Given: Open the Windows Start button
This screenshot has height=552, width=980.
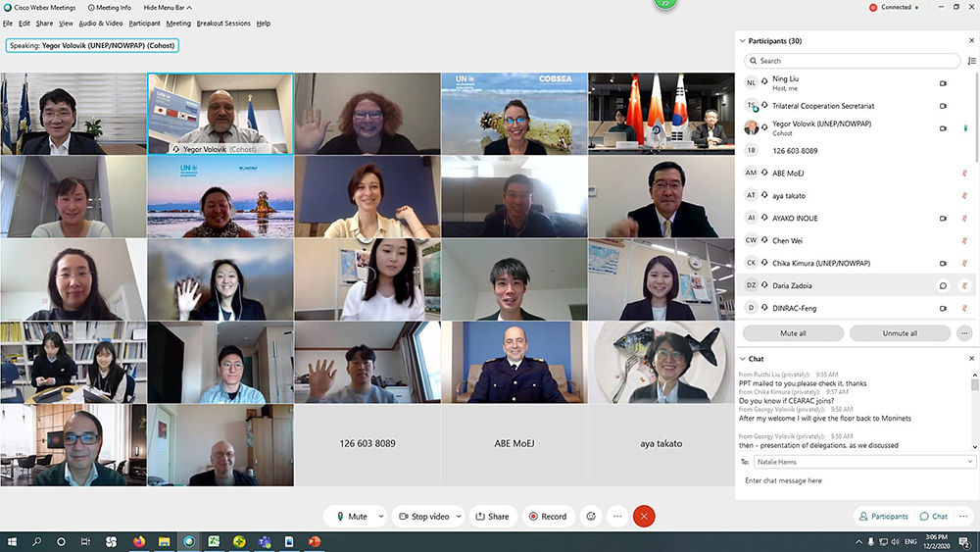Looking at the screenshot, I should pyautogui.click(x=12, y=541).
